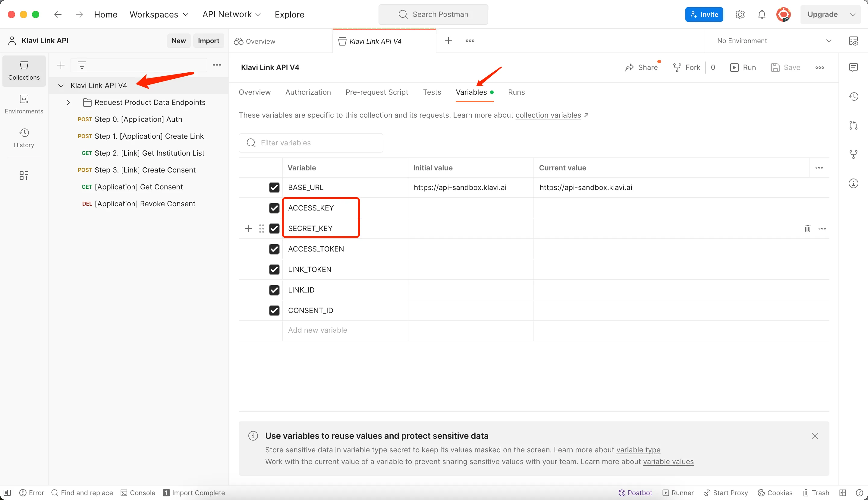Open the Upgrade dropdown arrow
The width and height of the screenshot is (868, 500).
coord(853,14)
